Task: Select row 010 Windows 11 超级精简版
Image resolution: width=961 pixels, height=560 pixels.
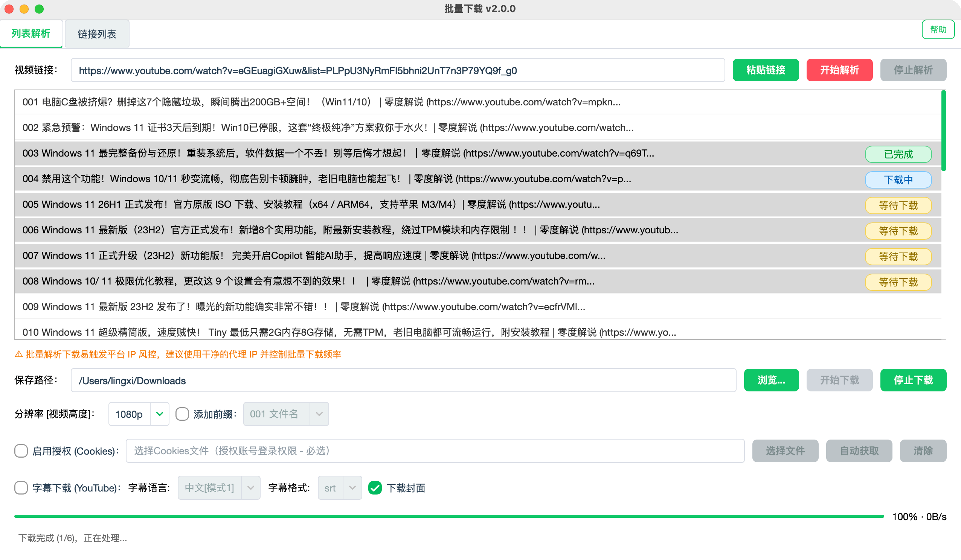Action: 477,331
